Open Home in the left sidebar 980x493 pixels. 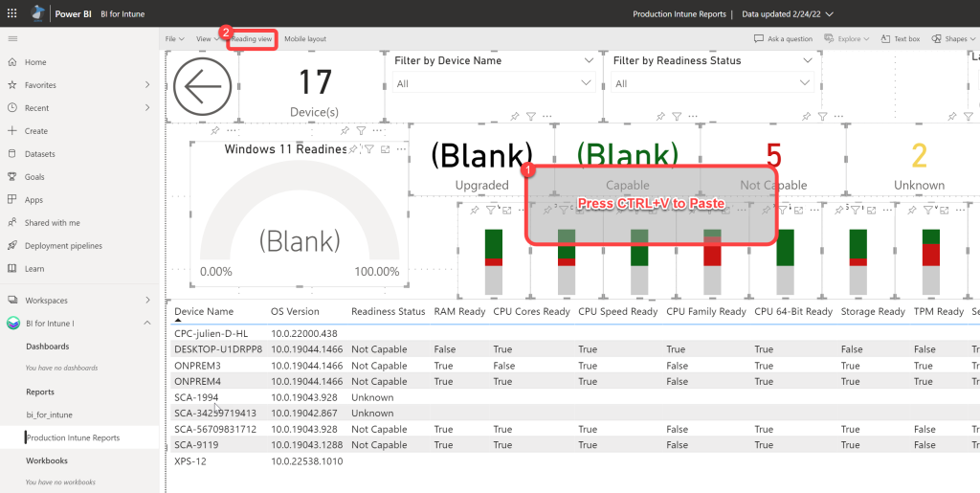click(x=35, y=62)
